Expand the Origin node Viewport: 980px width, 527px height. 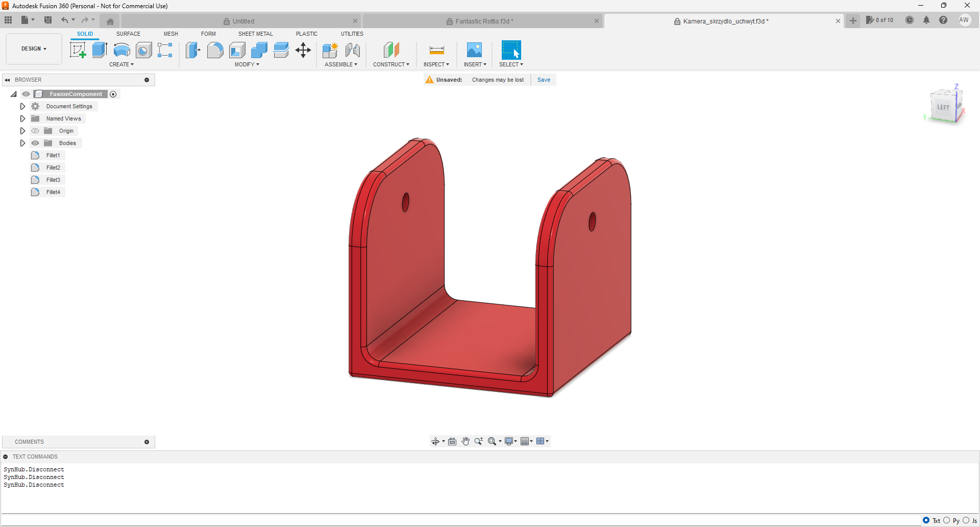click(22, 131)
